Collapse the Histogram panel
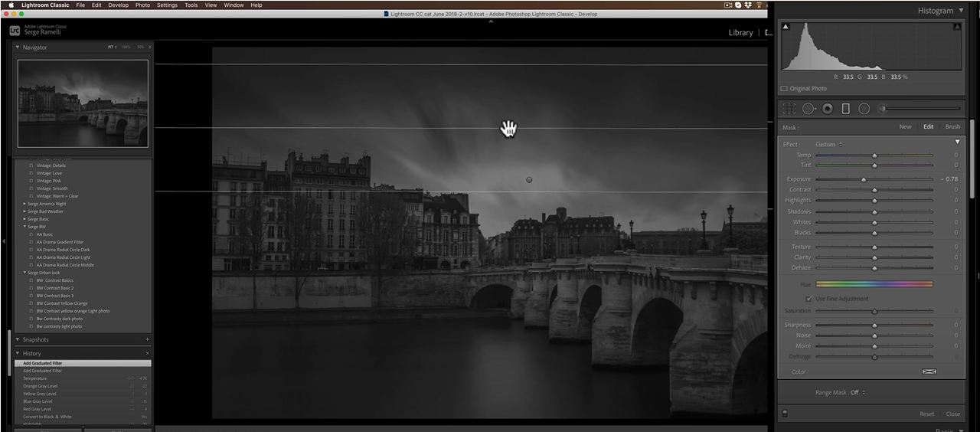 click(960, 11)
